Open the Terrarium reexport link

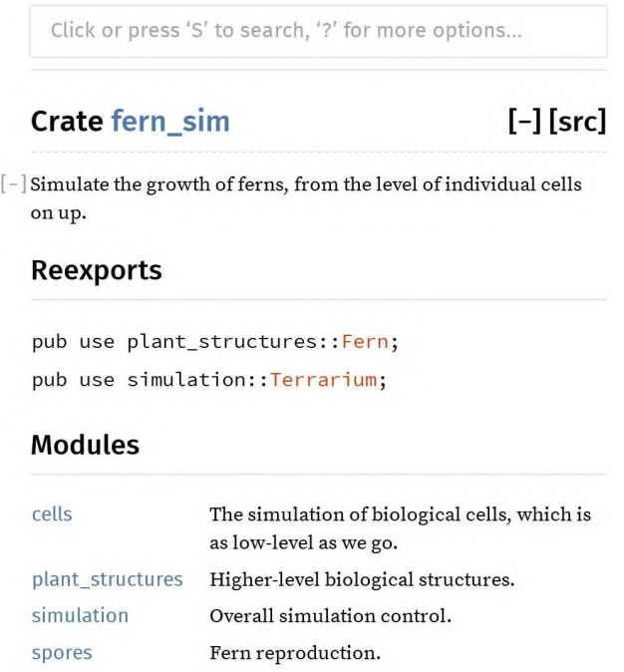[324, 380]
